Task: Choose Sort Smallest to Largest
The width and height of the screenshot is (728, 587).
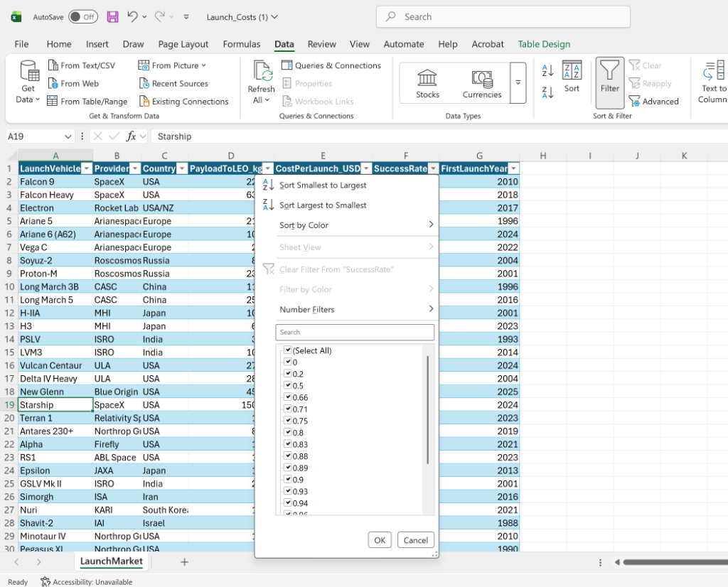Action: pyautogui.click(x=323, y=185)
